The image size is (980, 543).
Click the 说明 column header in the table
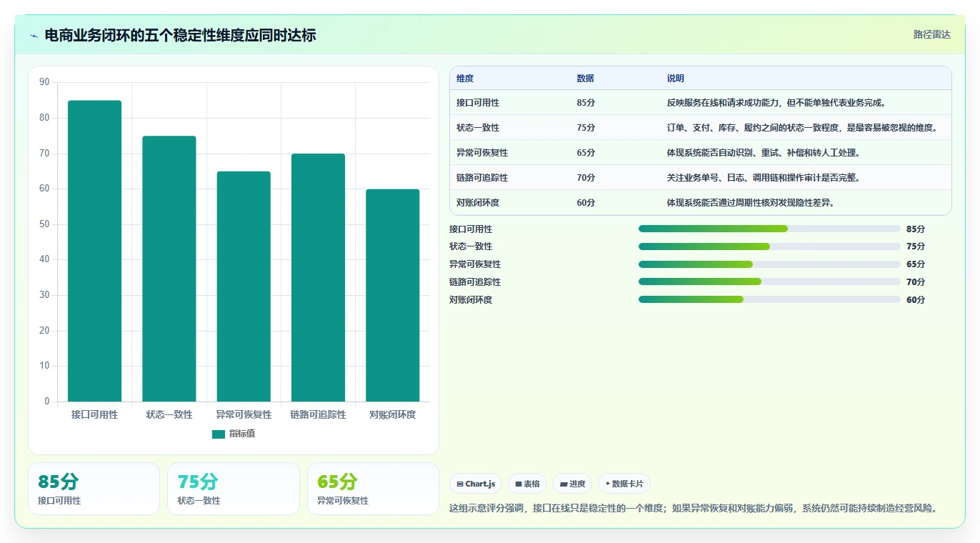pos(676,79)
